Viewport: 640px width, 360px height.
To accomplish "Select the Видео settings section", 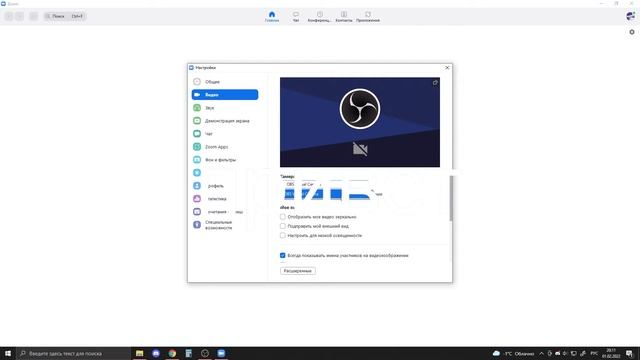I will (x=224, y=95).
